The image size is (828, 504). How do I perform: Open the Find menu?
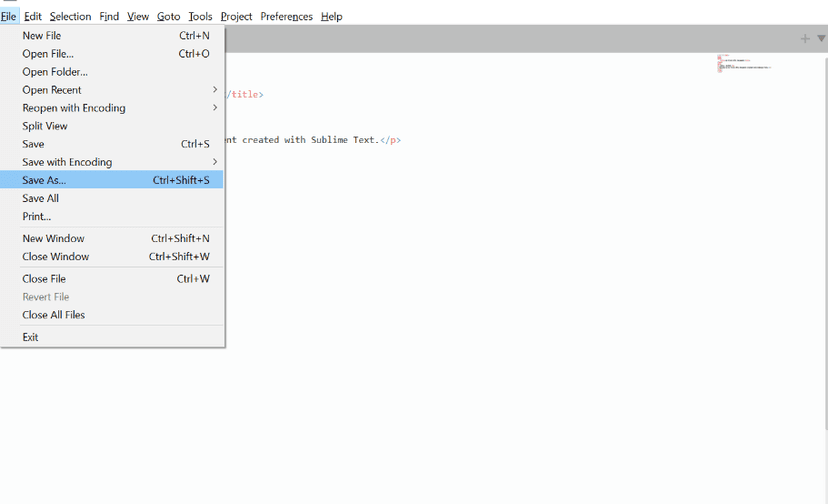(x=109, y=16)
